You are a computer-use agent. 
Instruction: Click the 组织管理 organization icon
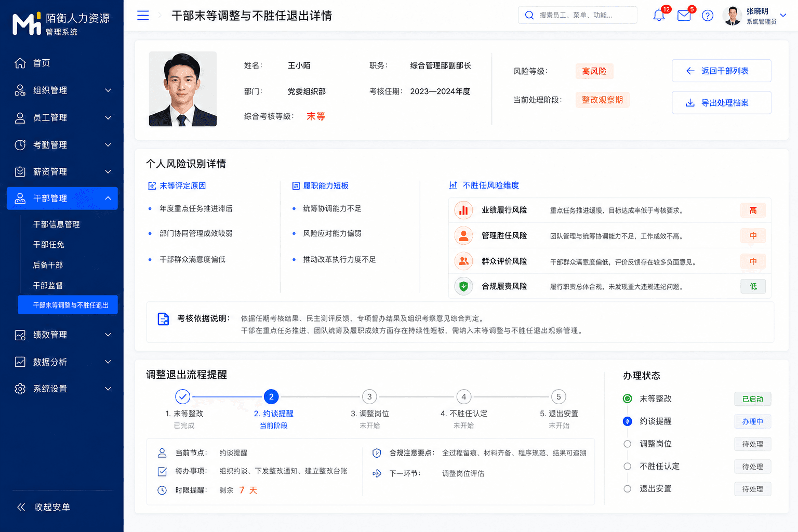pyautogui.click(x=20, y=90)
